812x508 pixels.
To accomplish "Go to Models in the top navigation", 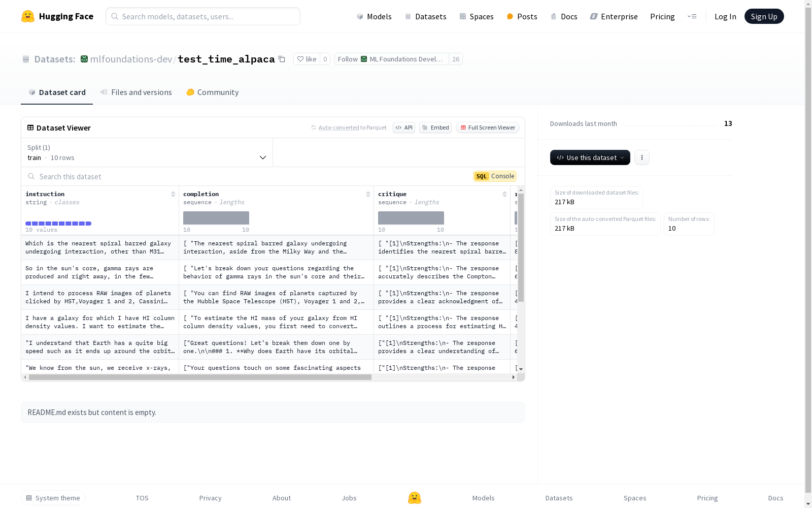I will (x=374, y=16).
